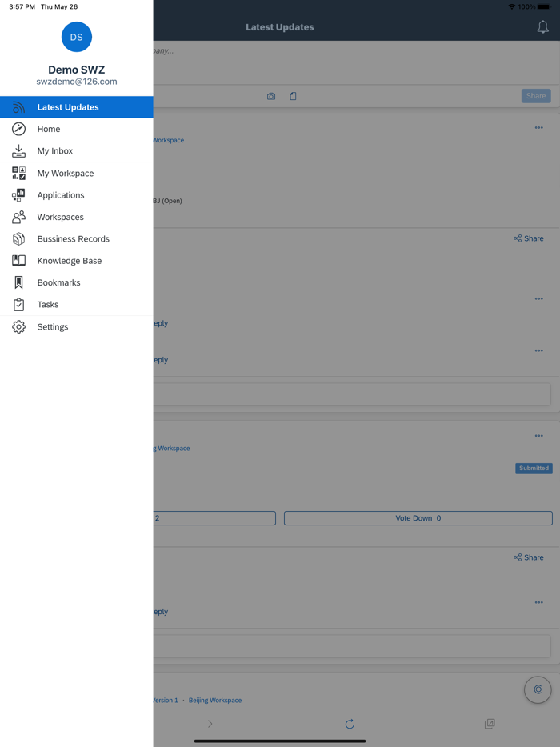The image size is (560, 747).
Task: Open Knowledge Base entry
Action: [76, 261]
